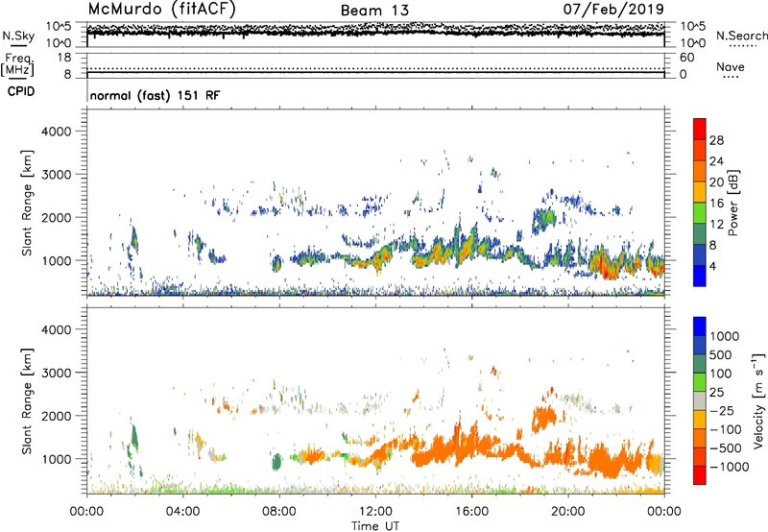Click the solid frequency line in Freq. panel
The image size is (768, 532).
tap(375, 73)
